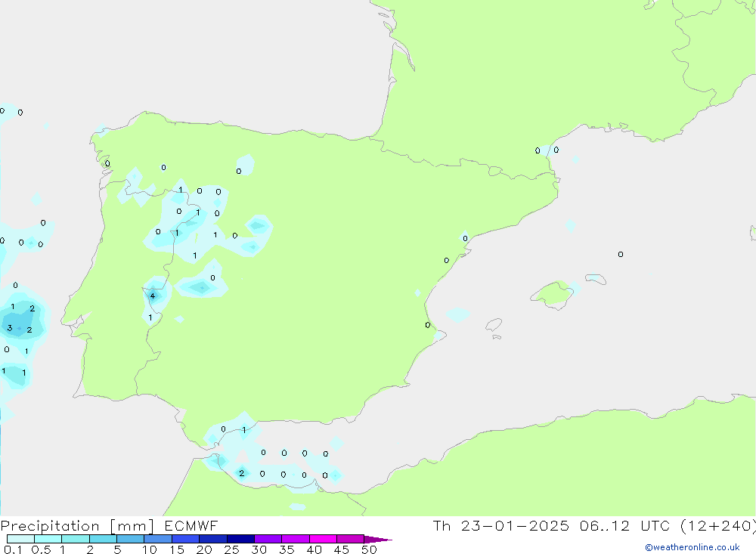The height and width of the screenshot is (554, 756).
Task: Open the weatheronline.co.uk copyright link
Action: point(692,547)
